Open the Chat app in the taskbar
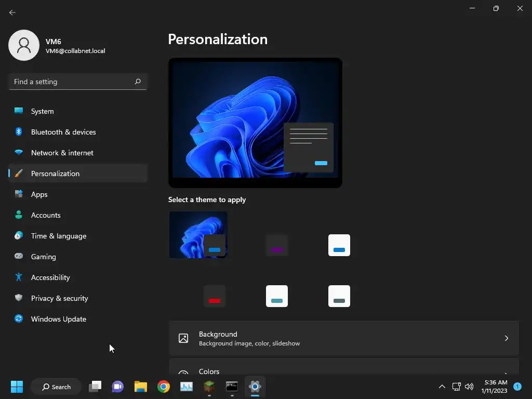Viewport: 532px width, 399px height. coord(118,387)
